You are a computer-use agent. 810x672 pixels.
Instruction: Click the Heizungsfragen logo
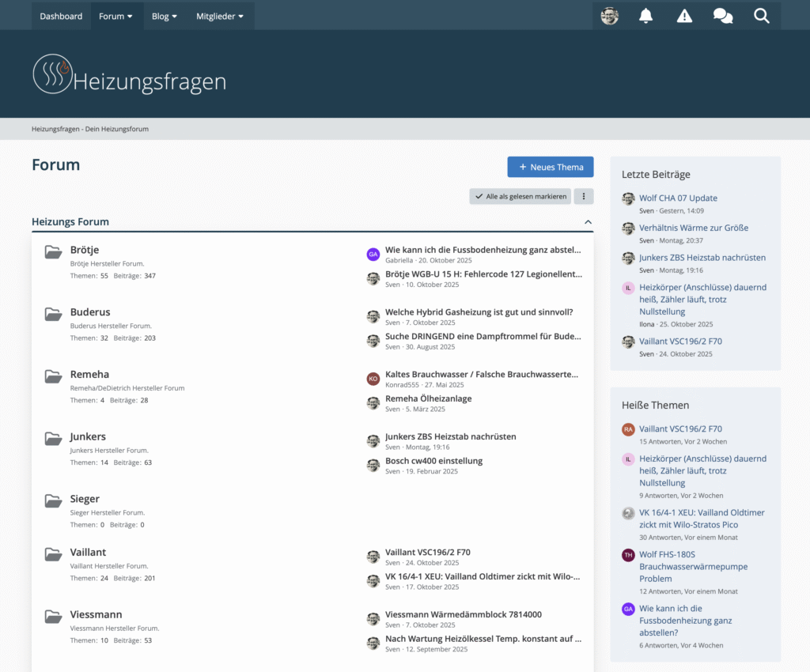129,74
